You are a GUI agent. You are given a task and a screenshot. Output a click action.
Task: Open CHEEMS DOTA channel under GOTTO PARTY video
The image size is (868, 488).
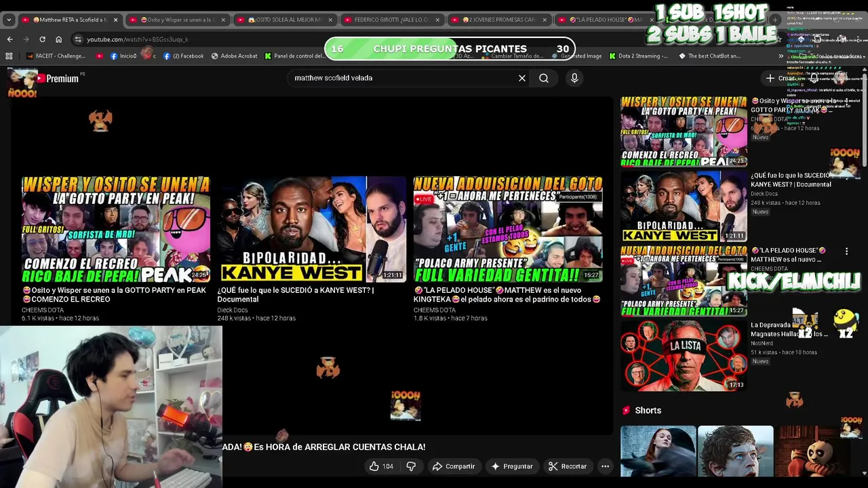point(43,310)
